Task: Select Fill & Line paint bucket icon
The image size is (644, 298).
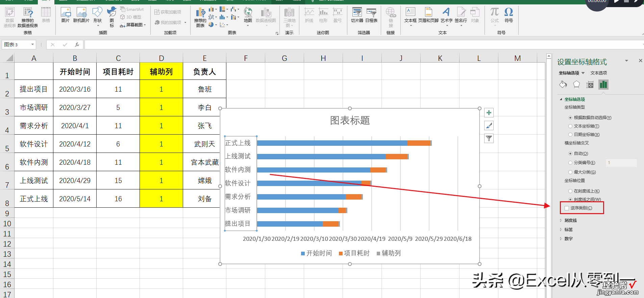Action: coord(563,85)
